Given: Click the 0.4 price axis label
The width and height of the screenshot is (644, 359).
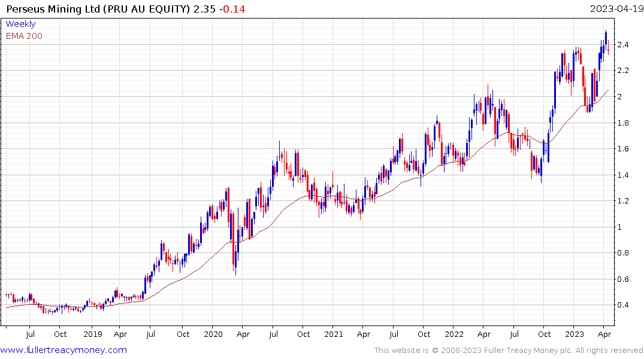Looking at the screenshot, I should coord(622,305).
